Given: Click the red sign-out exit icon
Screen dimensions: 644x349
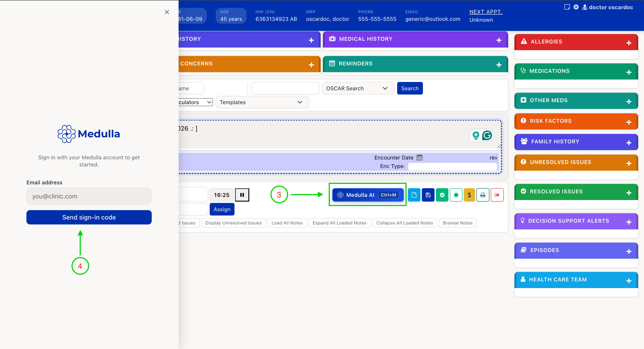Looking at the screenshot, I should tap(497, 195).
